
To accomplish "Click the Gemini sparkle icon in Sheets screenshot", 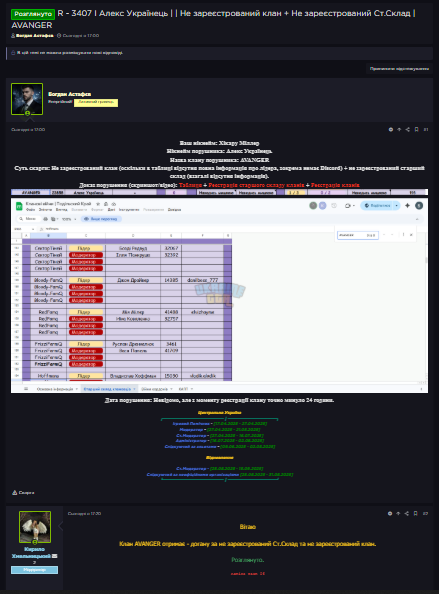I will point(408,206).
